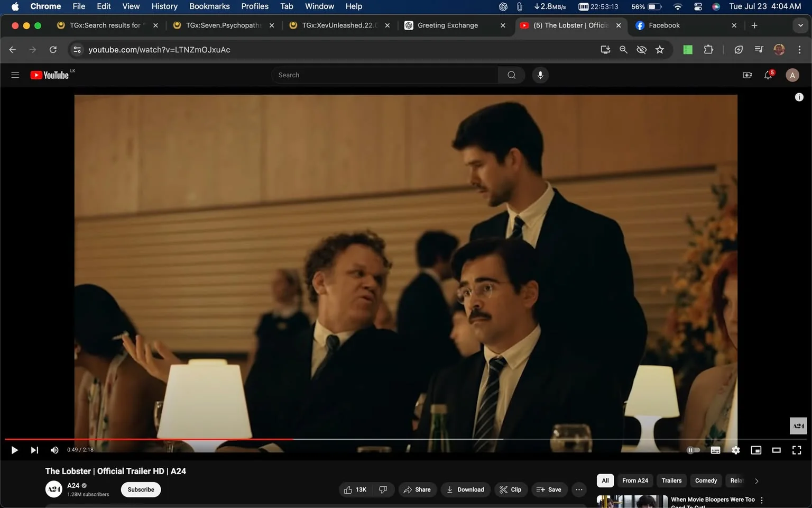This screenshot has width=812, height=508.
Task: Enter full screen mode
Action: pyautogui.click(x=797, y=450)
